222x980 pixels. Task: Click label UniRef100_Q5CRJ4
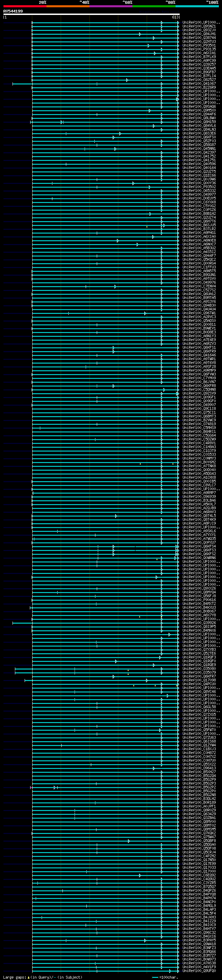[x=199, y=852]
